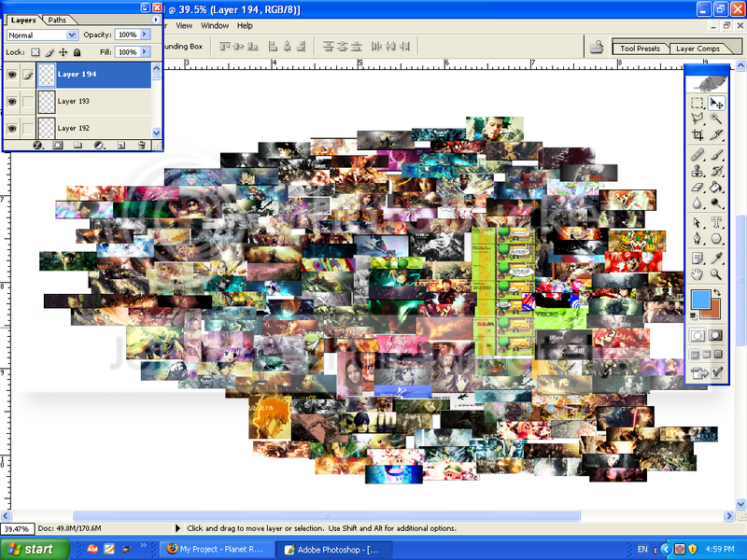Select the Path Selection arrow tool

coord(698,222)
